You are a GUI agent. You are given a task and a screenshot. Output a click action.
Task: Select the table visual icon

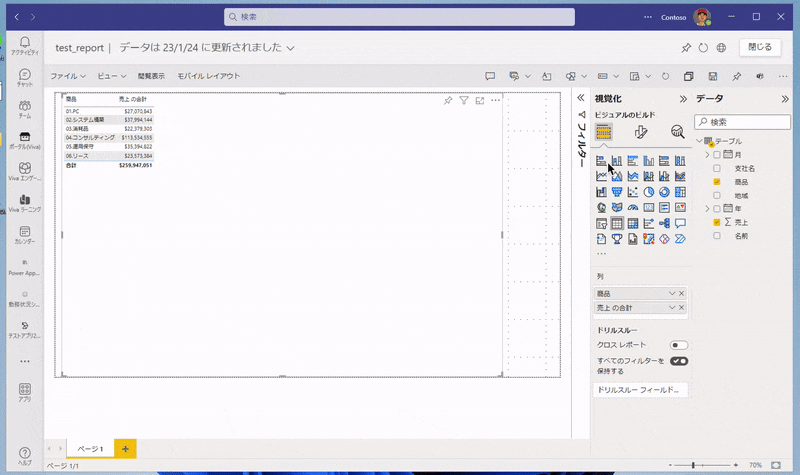tap(617, 223)
